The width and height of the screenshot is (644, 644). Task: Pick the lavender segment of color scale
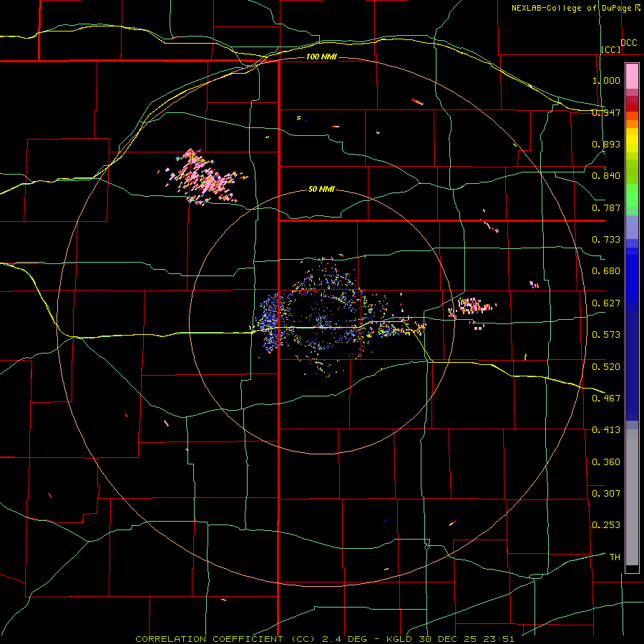point(632,227)
